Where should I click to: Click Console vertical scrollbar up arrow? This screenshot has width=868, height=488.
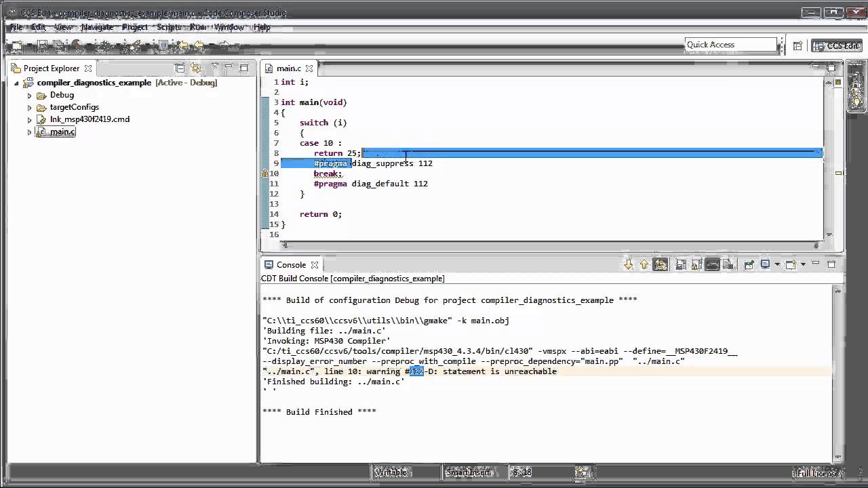point(838,291)
